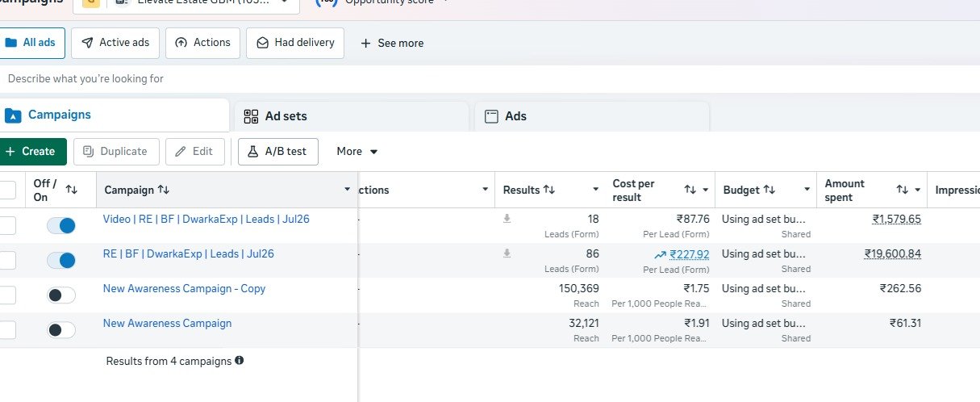Toggle off Video | RE | BF | DwarkaExp campaign

(61, 225)
